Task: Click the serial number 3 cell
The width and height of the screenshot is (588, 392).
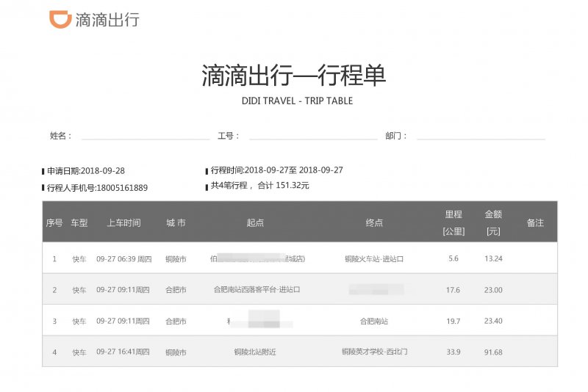Action: (54, 322)
